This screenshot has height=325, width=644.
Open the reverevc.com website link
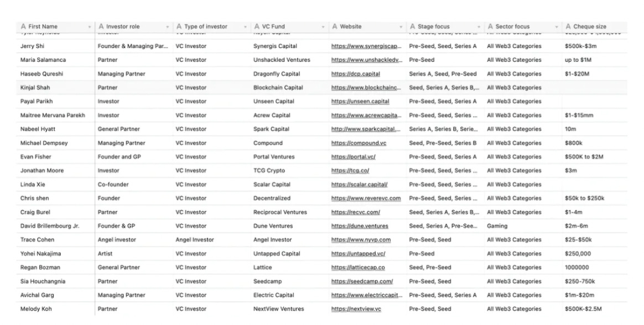(366, 198)
